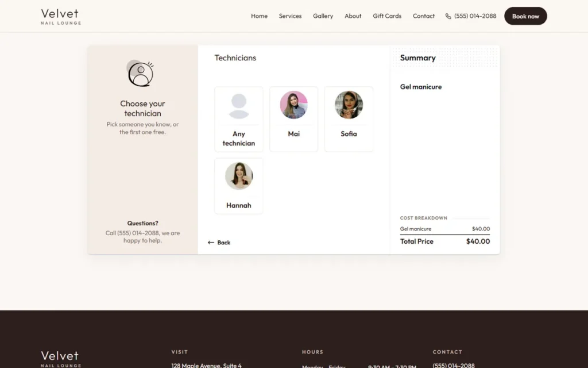The height and width of the screenshot is (368, 588).
Task: Click the Summary heading
Action: [x=418, y=58]
